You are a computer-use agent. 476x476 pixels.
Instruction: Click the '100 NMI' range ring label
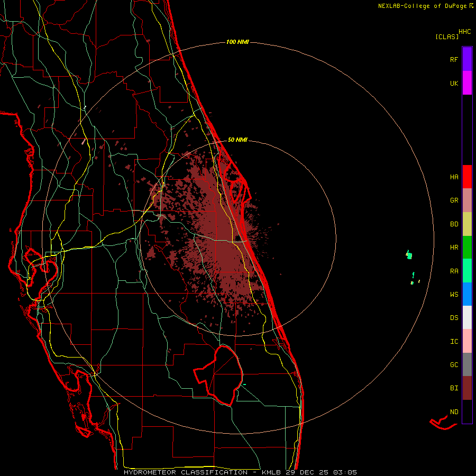point(237,42)
